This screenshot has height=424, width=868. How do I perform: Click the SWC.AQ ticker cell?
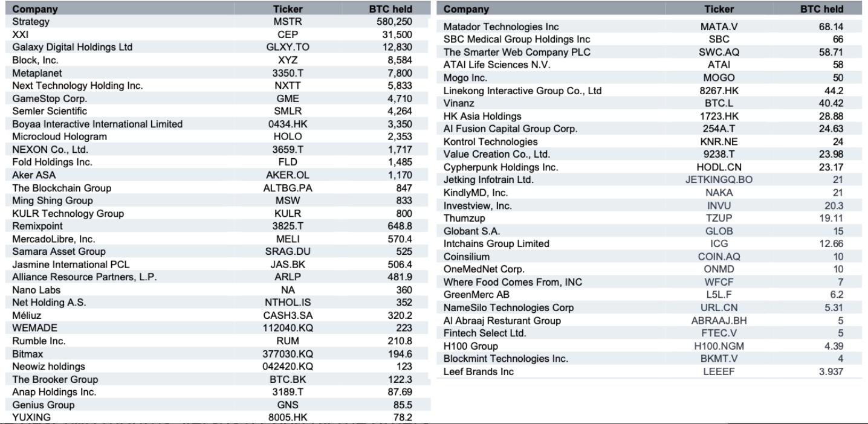click(x=719, y=52)
